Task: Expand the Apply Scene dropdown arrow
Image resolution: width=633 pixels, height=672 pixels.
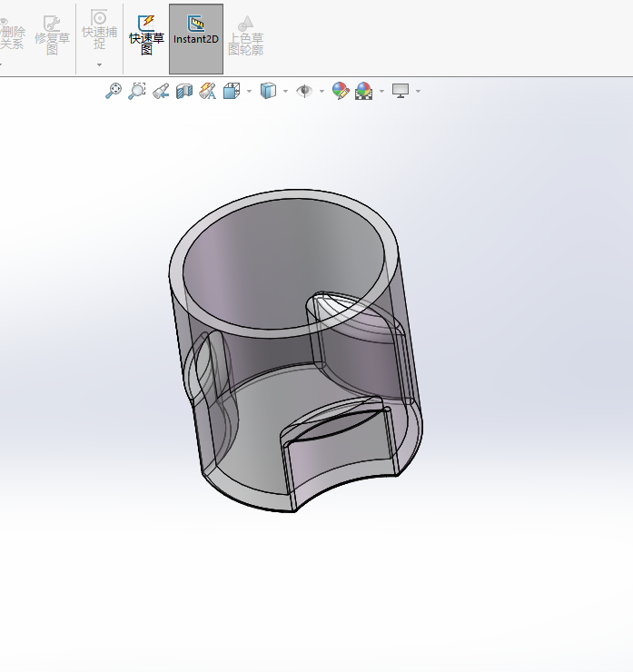Action: click(381, 92)
